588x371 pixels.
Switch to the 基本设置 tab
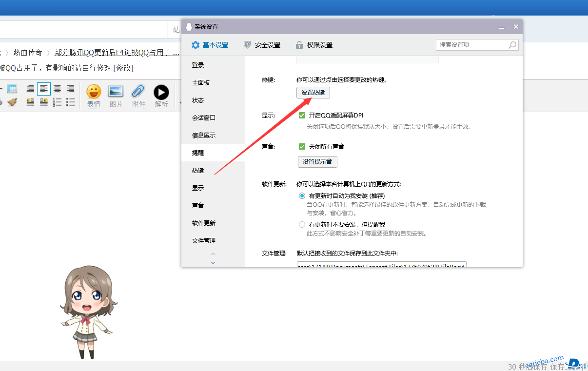(x=210, y=45)
